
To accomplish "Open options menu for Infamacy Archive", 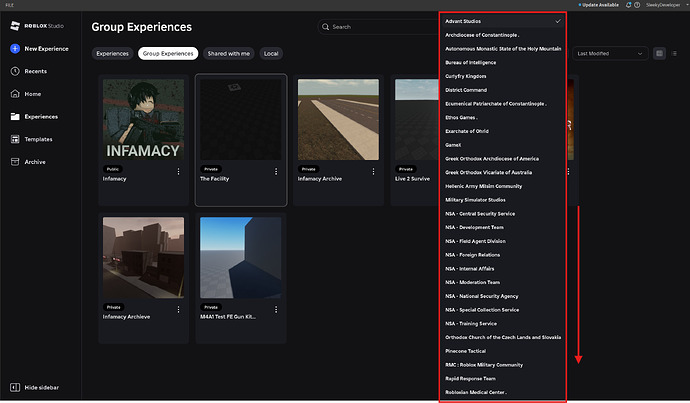I will pos(373,172).
